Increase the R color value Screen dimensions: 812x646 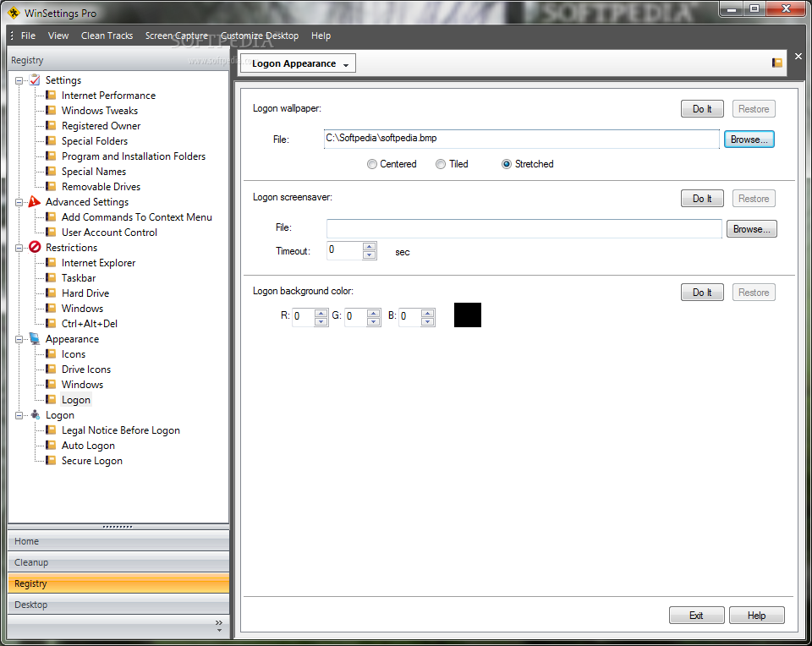point(321,313)
